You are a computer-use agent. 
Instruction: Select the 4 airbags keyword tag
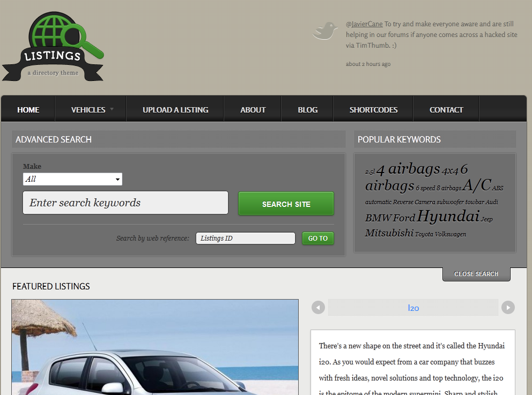tap(408, 168)
